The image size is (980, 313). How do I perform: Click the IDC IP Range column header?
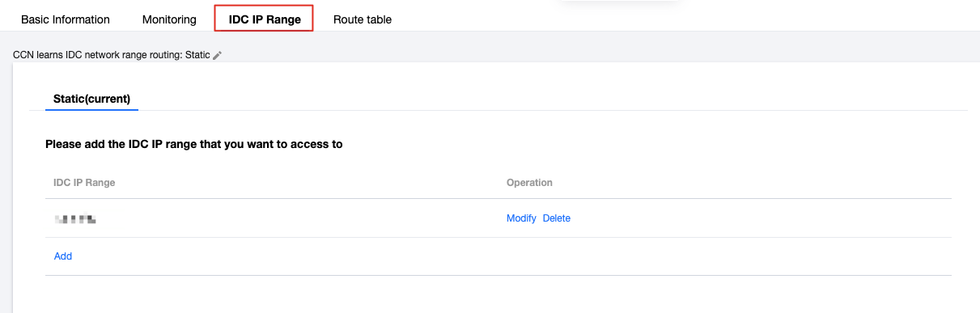pyautogui.click(x=84, y=183)
